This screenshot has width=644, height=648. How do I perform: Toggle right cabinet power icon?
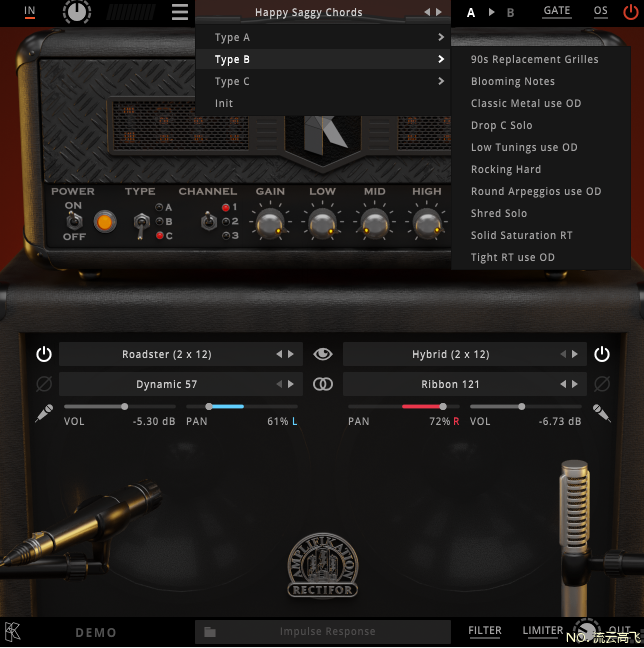[x=601, y=354]
